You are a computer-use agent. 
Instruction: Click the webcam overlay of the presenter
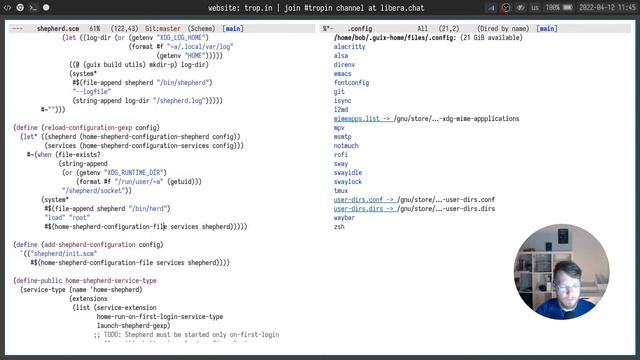[561, 271]
